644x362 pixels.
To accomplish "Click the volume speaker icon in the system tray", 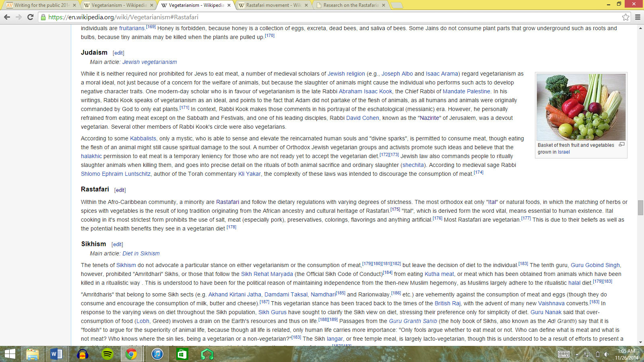I will click(606, 354).
